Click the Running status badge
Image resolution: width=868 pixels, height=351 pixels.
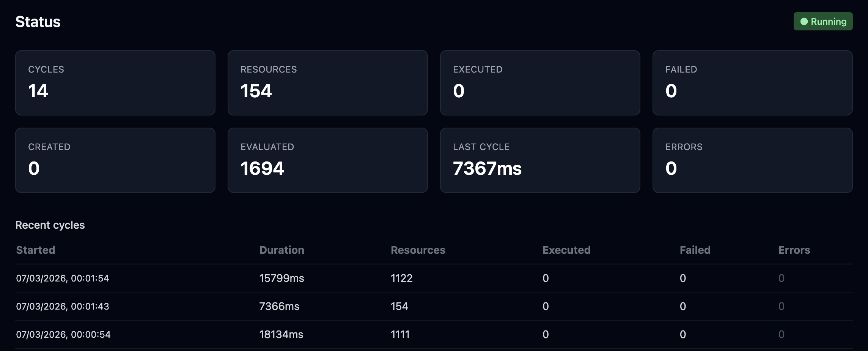pyautogui.click(x=823, y=22)
